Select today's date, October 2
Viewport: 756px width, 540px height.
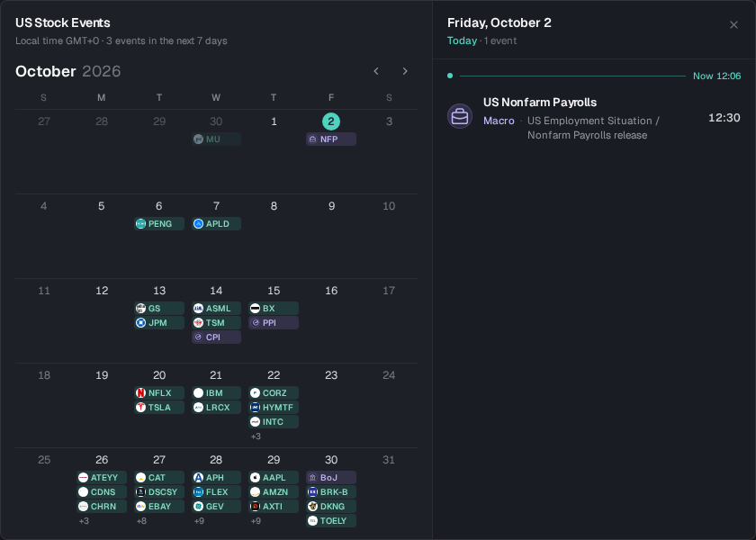pyautogui.click(x=331, y=121)
